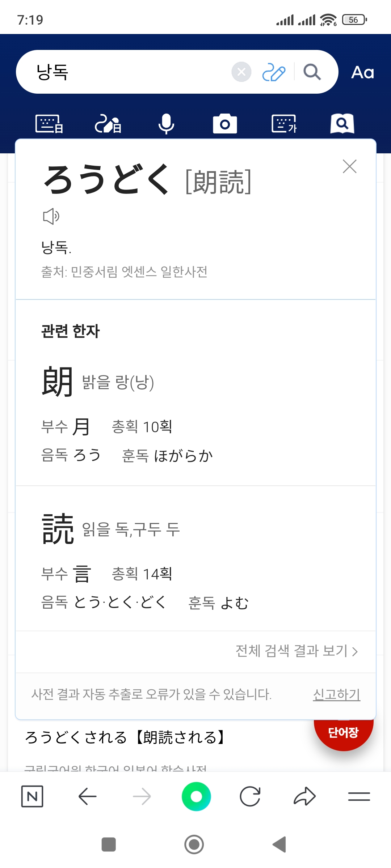Viewport: 391px width, 868px height.
Task: Switch to Korean keyboard input
Action: [284, 124]
